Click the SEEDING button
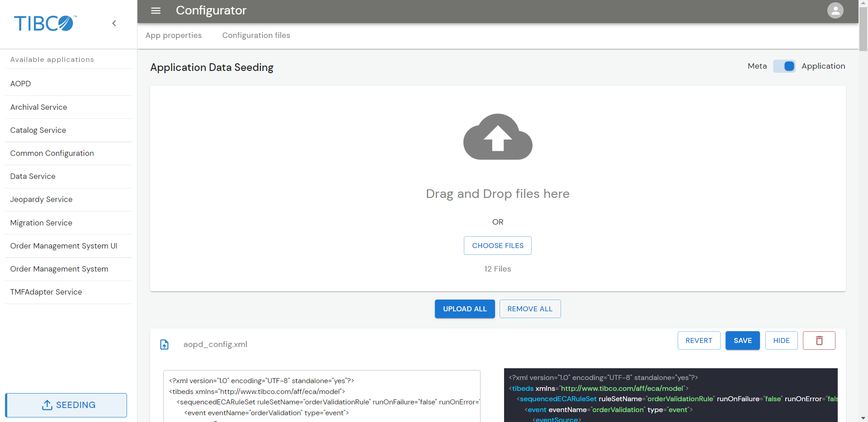This screenshot has width=868, height=422. [x=66, y=405]
